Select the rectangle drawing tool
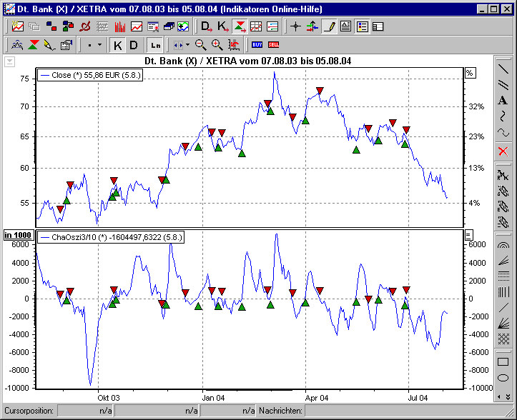 503,362
